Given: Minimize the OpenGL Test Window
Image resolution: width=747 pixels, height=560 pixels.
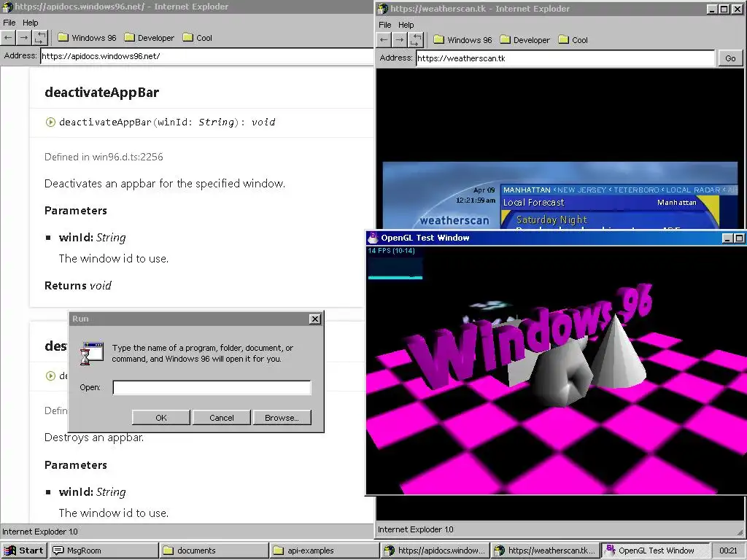Looking at the screenshot, I should [x=727, y=238].
